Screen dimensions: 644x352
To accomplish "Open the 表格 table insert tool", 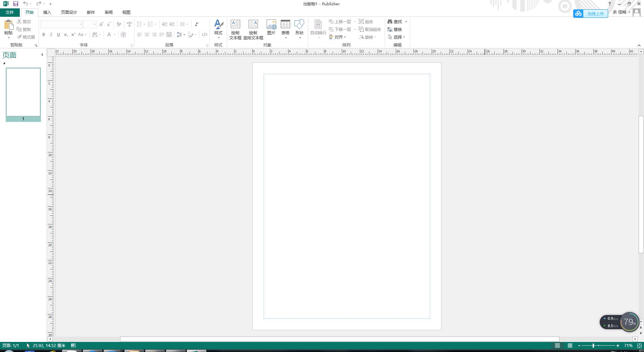I will 285,29.
